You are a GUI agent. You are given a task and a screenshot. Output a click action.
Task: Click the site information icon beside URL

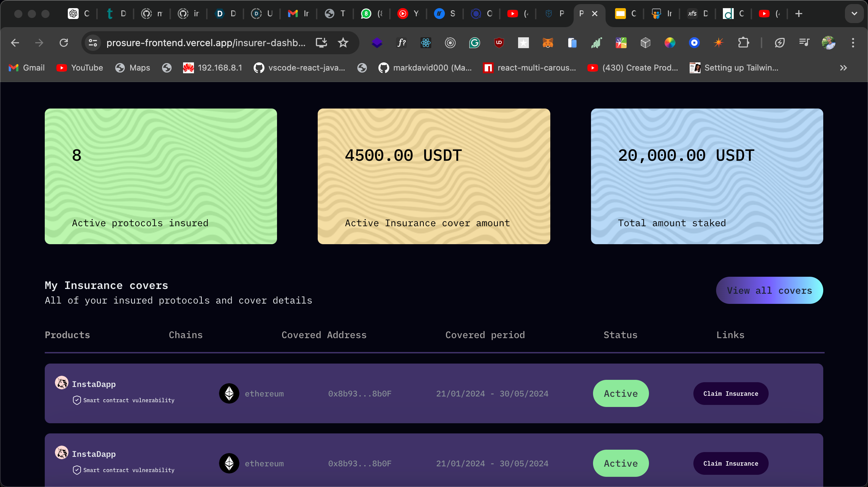tap(93, 43)
